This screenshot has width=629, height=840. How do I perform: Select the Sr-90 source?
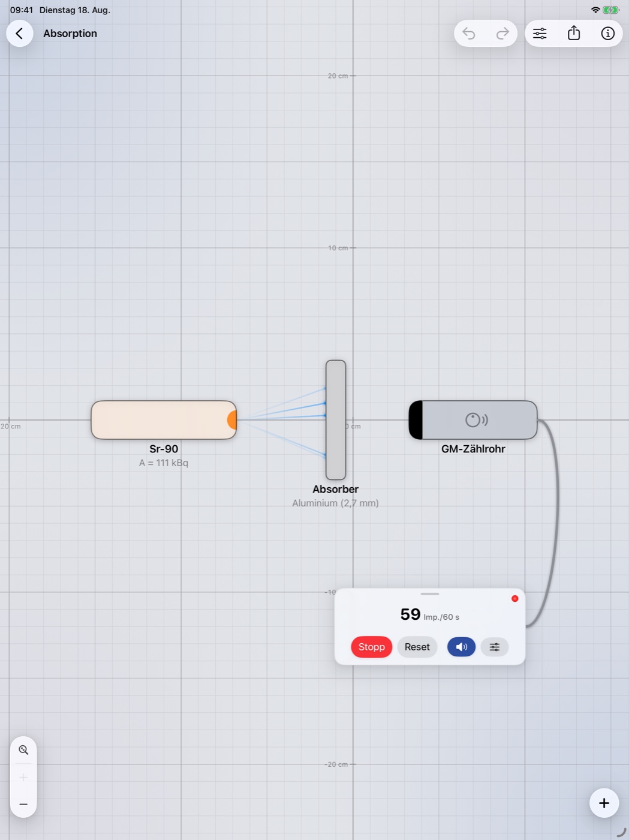coord(164,420)
